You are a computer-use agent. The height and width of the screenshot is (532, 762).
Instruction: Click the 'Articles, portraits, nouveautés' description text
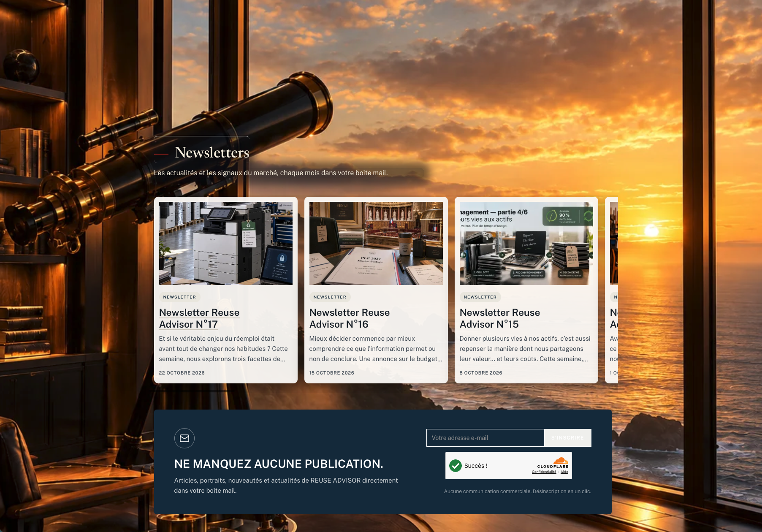coord(286,486)
